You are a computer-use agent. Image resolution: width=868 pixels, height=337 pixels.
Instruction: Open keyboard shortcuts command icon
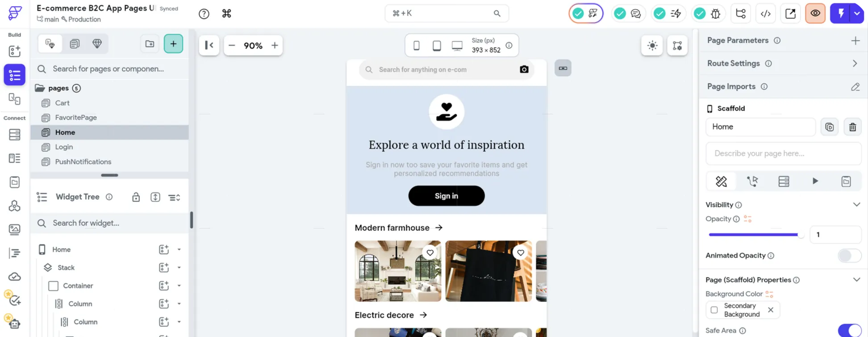227,14
